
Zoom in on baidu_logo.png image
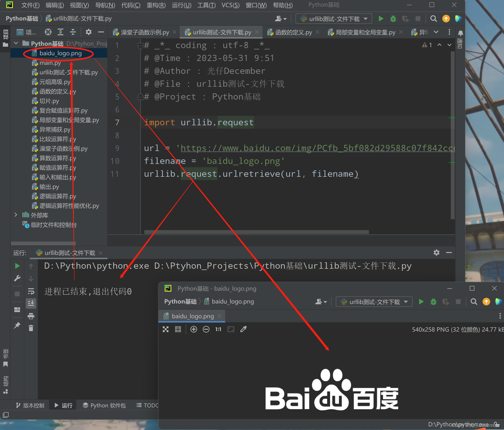[194, 329]
